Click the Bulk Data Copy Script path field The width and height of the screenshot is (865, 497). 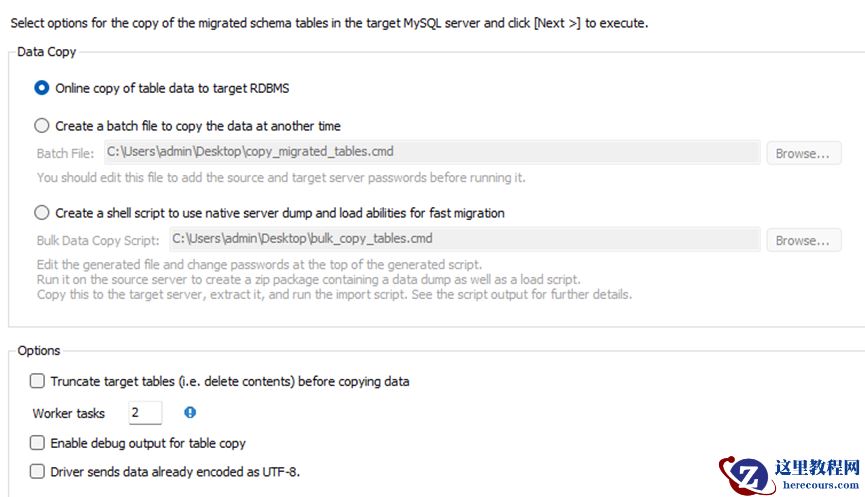coord(463,239)
